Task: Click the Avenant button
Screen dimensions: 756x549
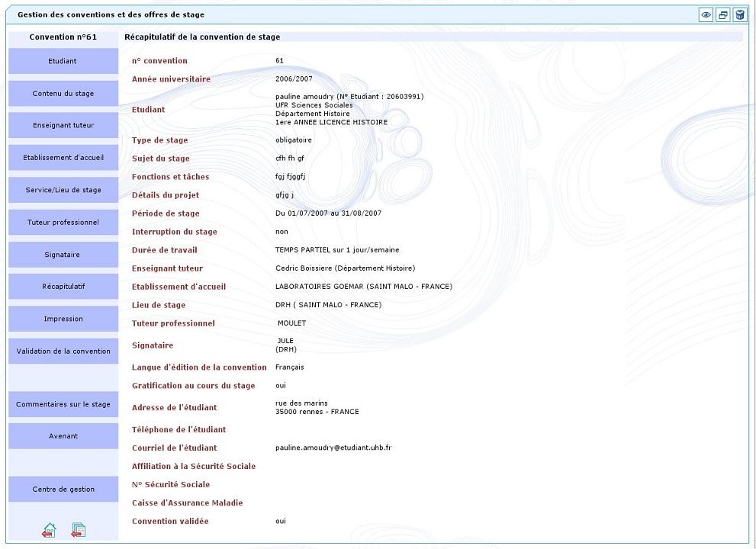Action: click(63, 436)
